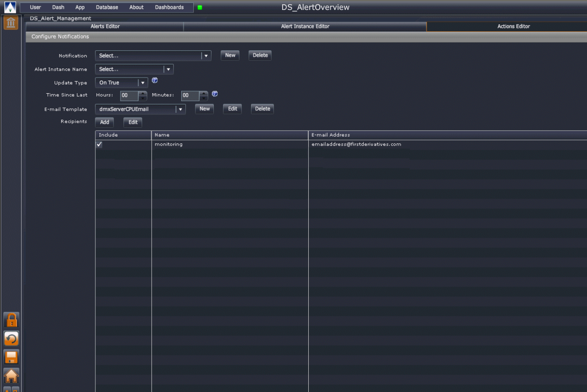Increment the Hours spinner up arrow
The image size is (587, 392).
coord(143,93)
